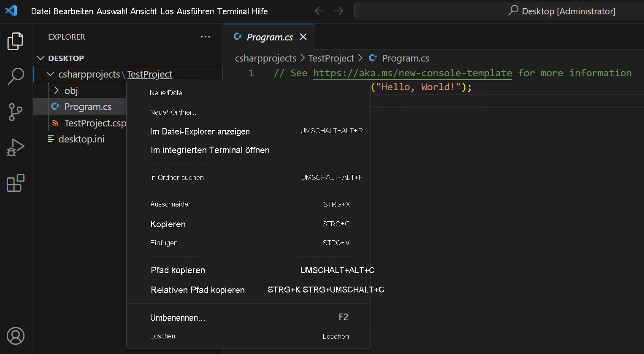Click the VS Code logo icon
This screenshot has height=354, width=644.
coord(11,11)
